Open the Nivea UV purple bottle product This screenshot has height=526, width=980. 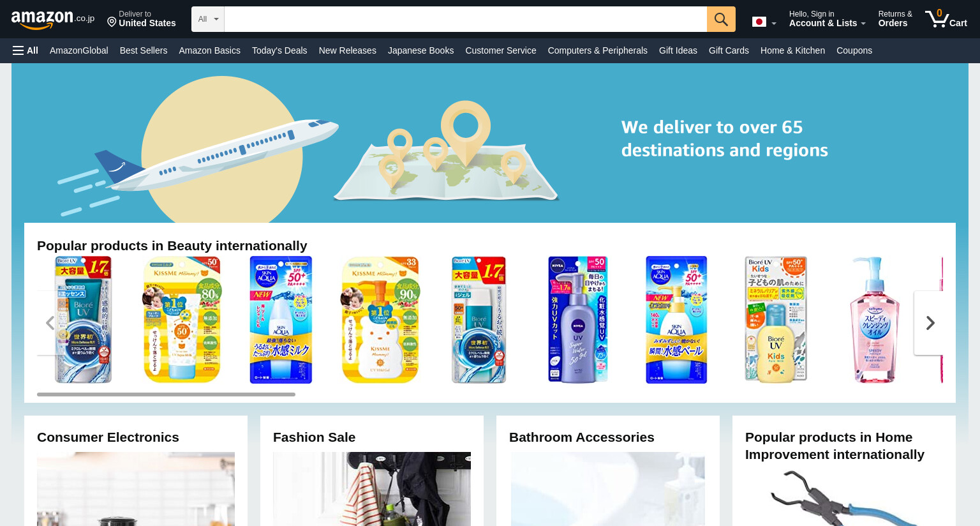pos(577,320)
